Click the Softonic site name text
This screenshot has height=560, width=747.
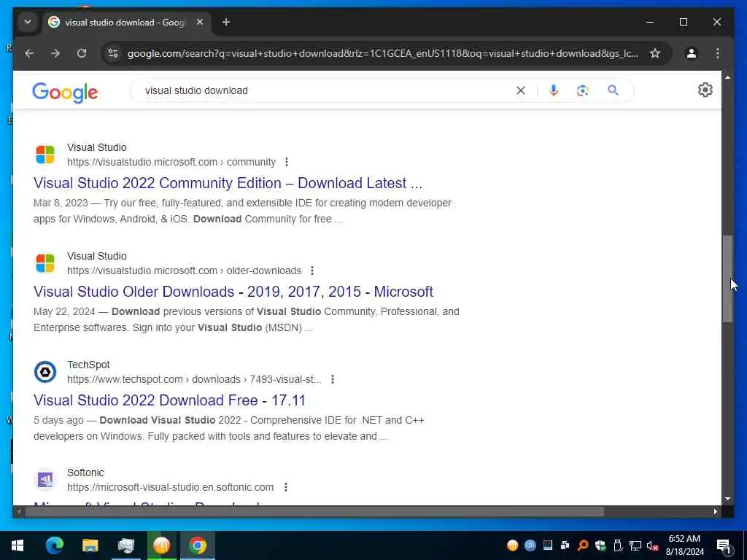point(85,472)
